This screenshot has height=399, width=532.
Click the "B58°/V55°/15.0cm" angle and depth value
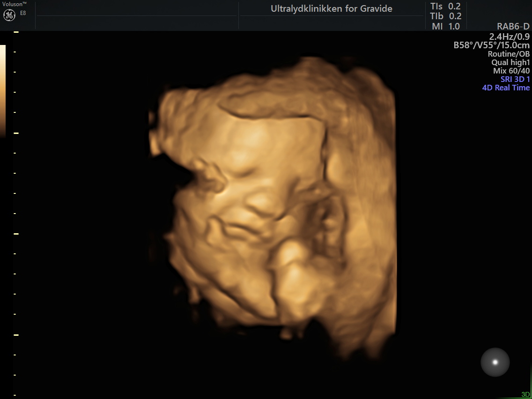pos(492,45)
